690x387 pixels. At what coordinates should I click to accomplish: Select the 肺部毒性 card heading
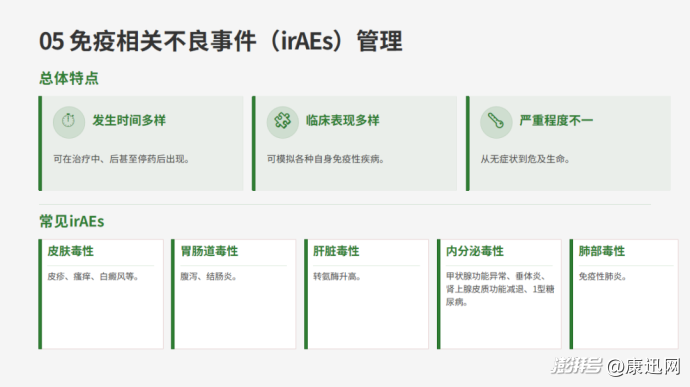[602, 251]
